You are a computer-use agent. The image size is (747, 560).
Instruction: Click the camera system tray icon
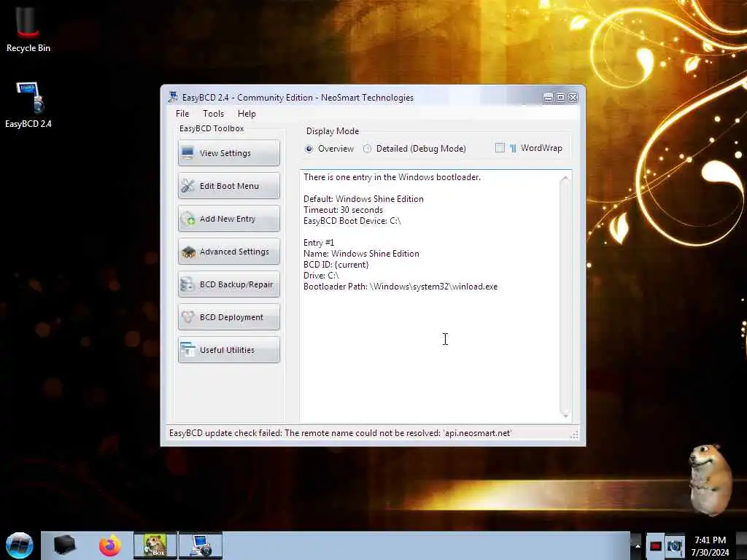[674, 546]
